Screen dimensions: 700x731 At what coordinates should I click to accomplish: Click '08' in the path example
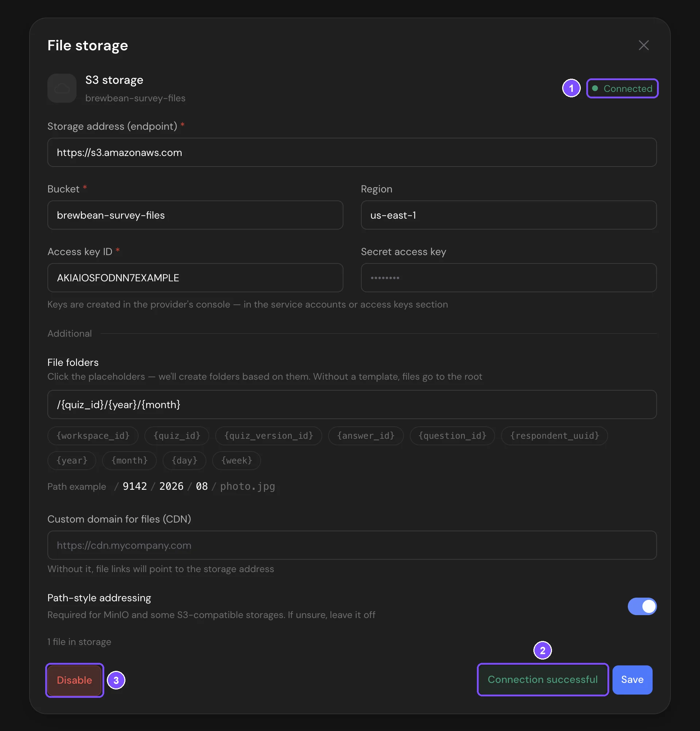pyautogui.click(x=202, y=486)
